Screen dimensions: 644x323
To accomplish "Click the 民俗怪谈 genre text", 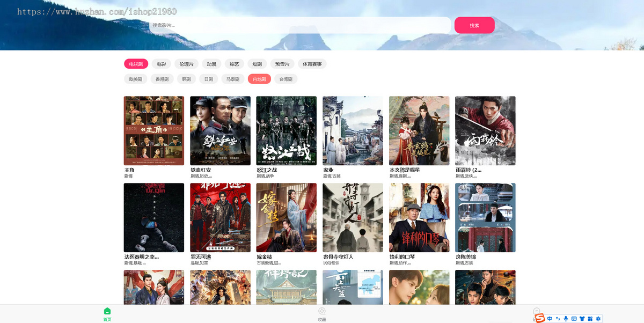I will [x=331, y=263].
